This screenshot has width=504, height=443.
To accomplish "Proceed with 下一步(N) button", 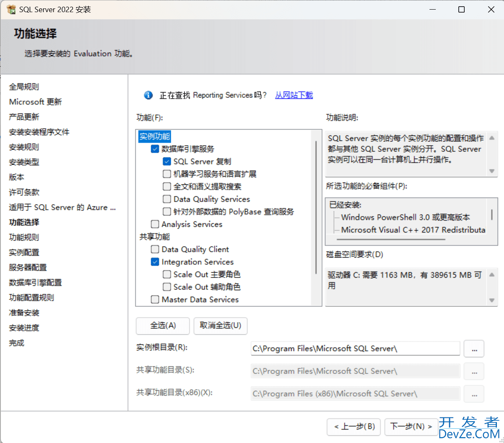I will [411, 427].
